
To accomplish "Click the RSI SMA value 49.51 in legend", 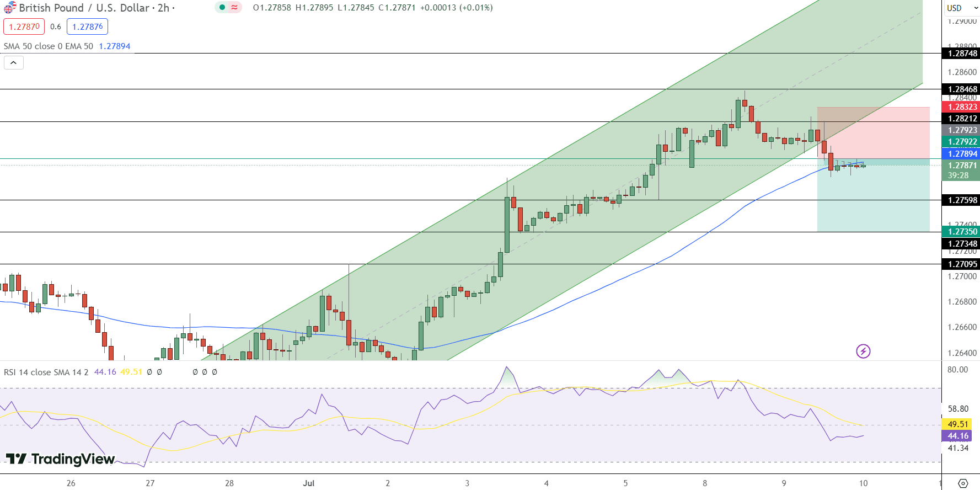I will coord(131,372).
